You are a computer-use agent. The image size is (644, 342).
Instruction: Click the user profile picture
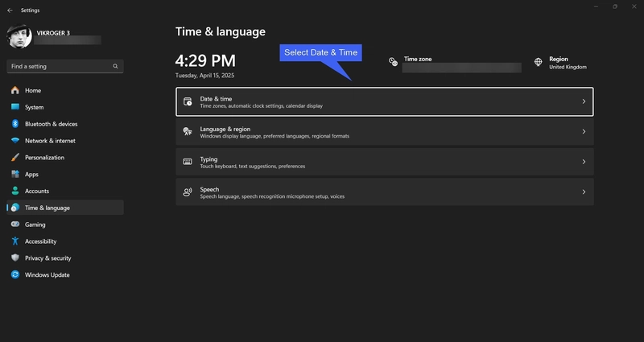click(19, 36)
